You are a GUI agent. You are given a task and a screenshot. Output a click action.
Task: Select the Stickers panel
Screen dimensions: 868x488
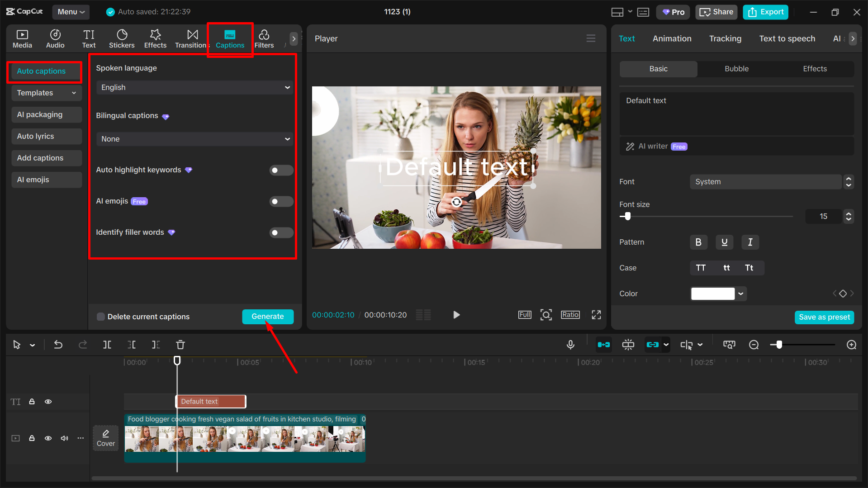(122, 38)
